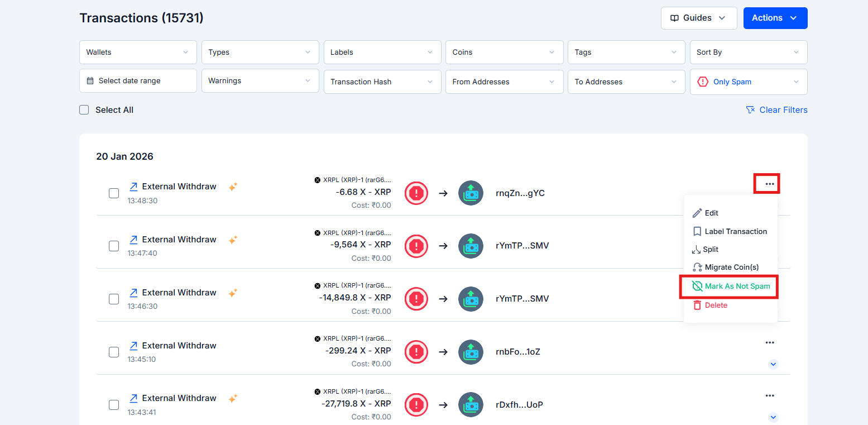Open the Guides button menu
The width and height of the screenshot is (868, 425).
click(699, 18)
